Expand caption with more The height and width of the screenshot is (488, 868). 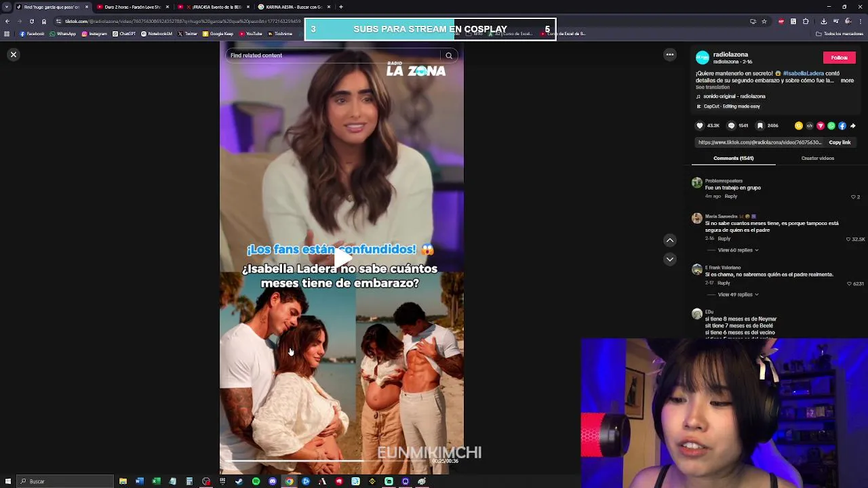[x=847, y=81]
